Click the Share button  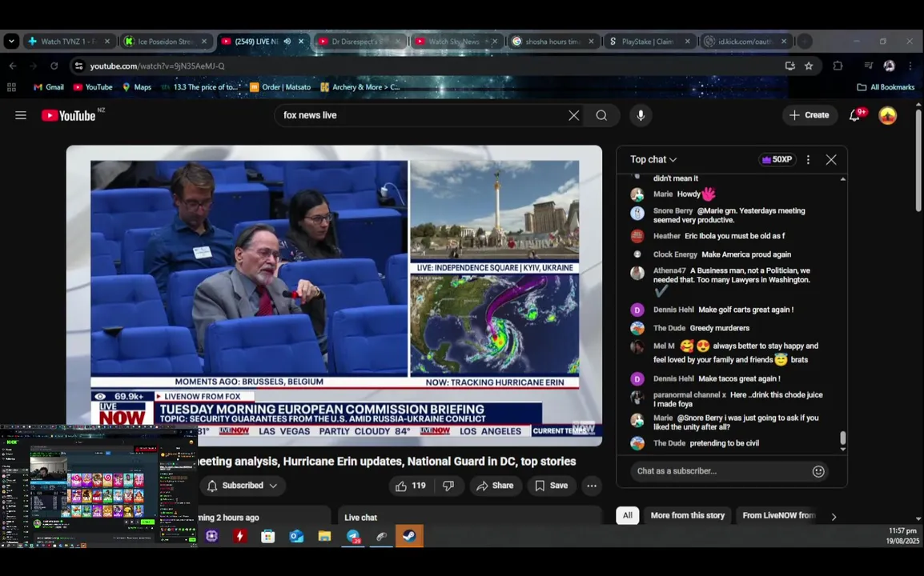tap(496, 486)
